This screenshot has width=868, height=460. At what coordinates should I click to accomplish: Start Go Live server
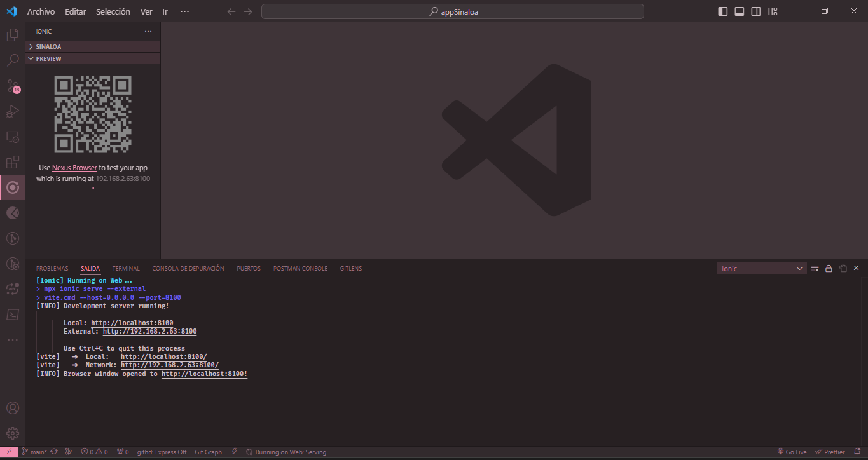[x=792, y=452]
